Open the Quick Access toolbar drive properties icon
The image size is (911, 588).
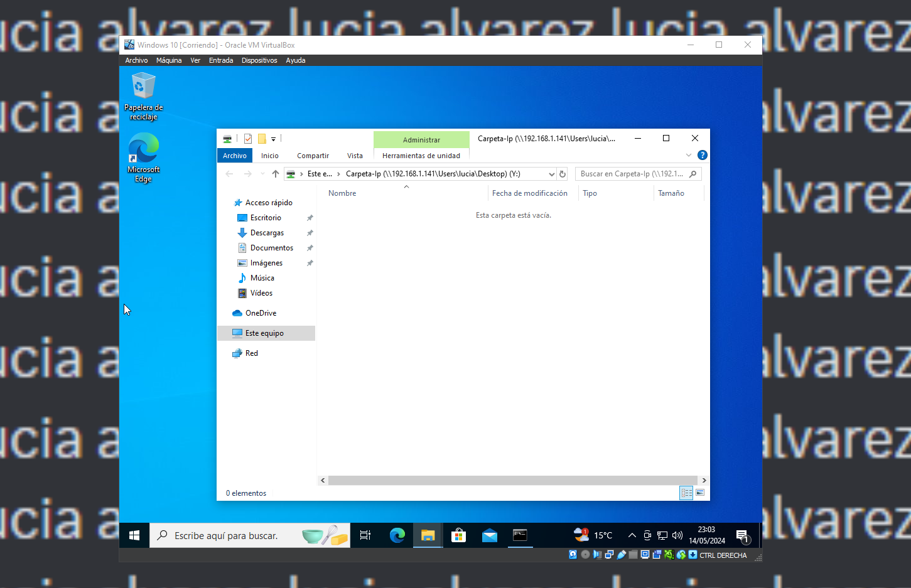[x=227, y=138]
